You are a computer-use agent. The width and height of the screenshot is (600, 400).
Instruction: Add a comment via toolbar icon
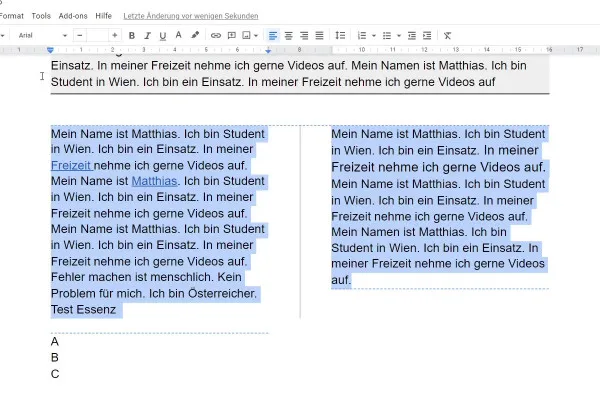point(232,36)
